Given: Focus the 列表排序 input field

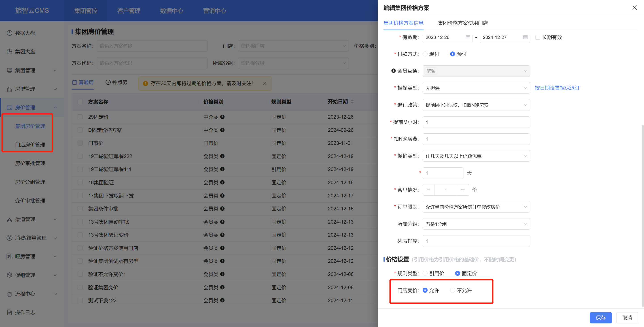Looking at the screenshot, I should (476, 241).
